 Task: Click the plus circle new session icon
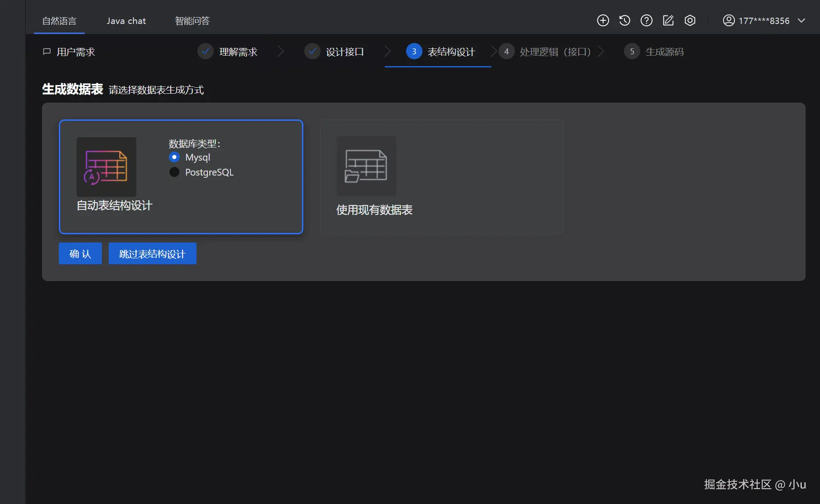[x=603, y=20]
